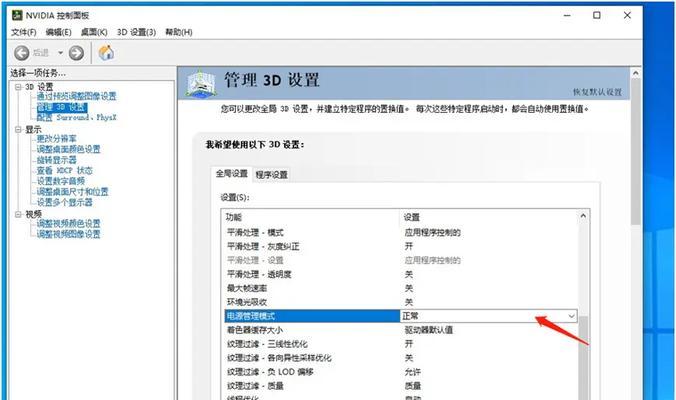Open 配置 Surround、PhysX link
676x400 pixels.
click(x=76, y=117)
